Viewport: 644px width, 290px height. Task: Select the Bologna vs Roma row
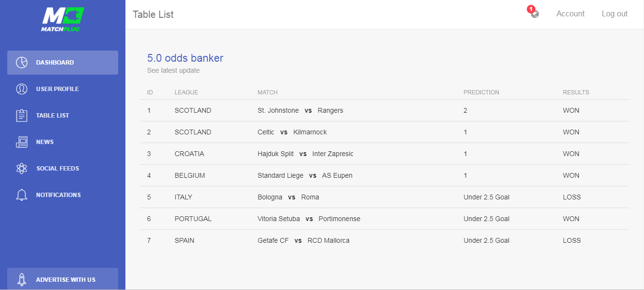point(288,197)
